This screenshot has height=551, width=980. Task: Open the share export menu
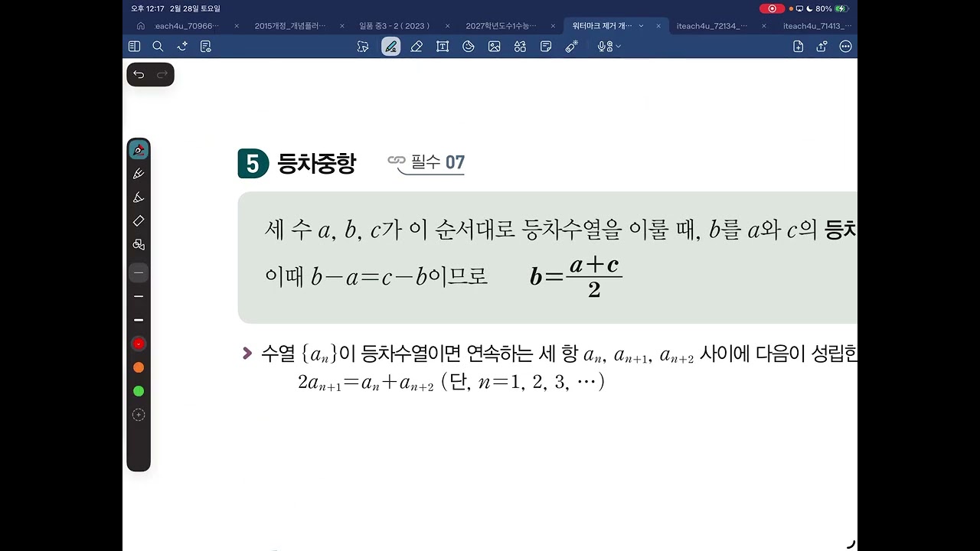[822, 47]
